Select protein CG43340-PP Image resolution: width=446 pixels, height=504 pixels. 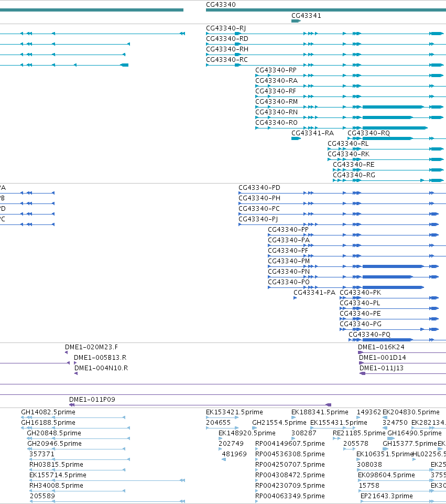pos(288,230)
